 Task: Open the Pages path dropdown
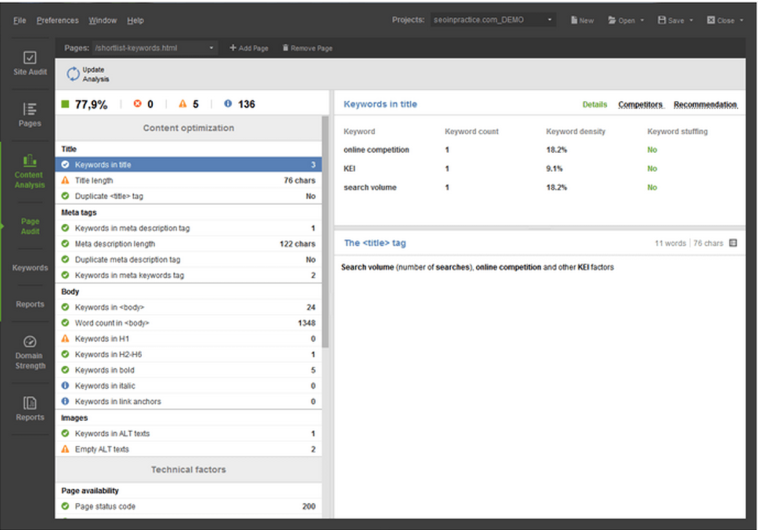pyautogui.click(x=154, y=48)
